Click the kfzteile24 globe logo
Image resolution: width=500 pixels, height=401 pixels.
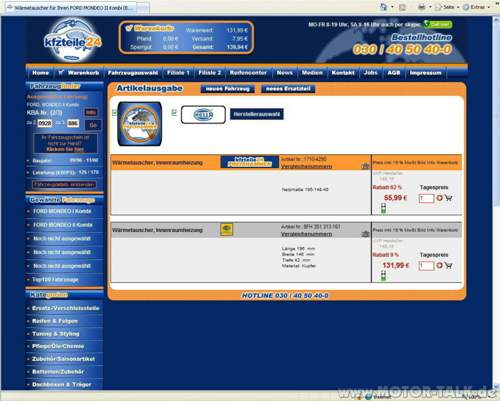72,40
